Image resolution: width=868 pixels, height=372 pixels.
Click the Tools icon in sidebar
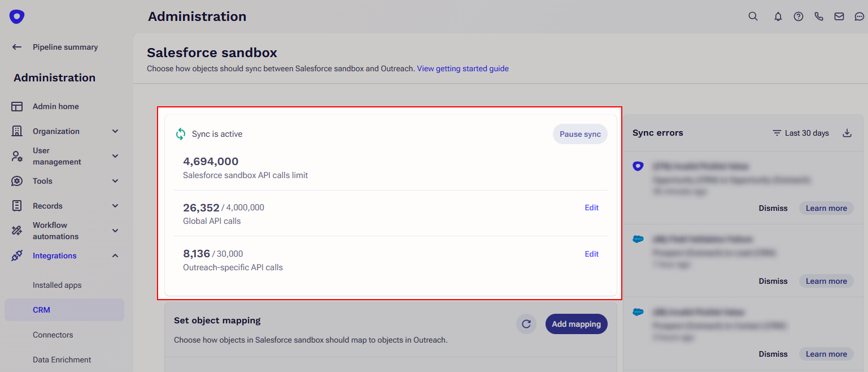point(17,181)
